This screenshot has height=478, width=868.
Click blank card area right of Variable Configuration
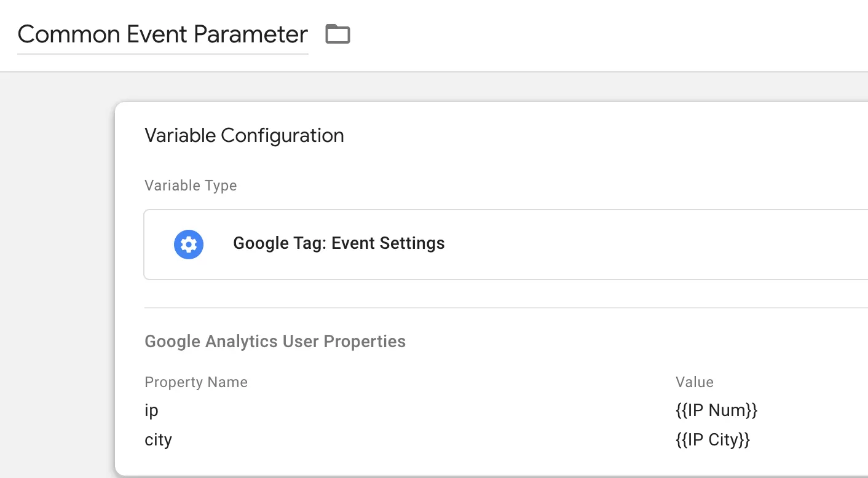click(x=606, y=135)
